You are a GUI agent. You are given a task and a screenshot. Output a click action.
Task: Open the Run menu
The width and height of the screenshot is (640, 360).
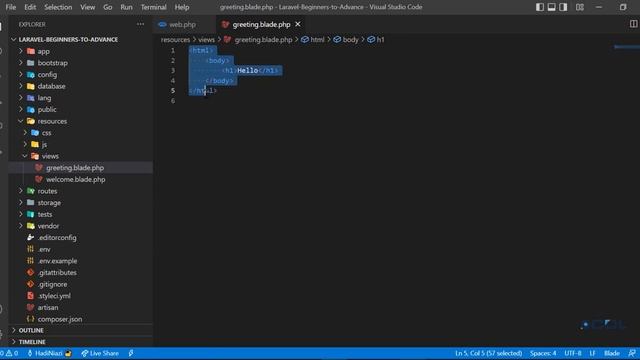(x=126, y=7)
